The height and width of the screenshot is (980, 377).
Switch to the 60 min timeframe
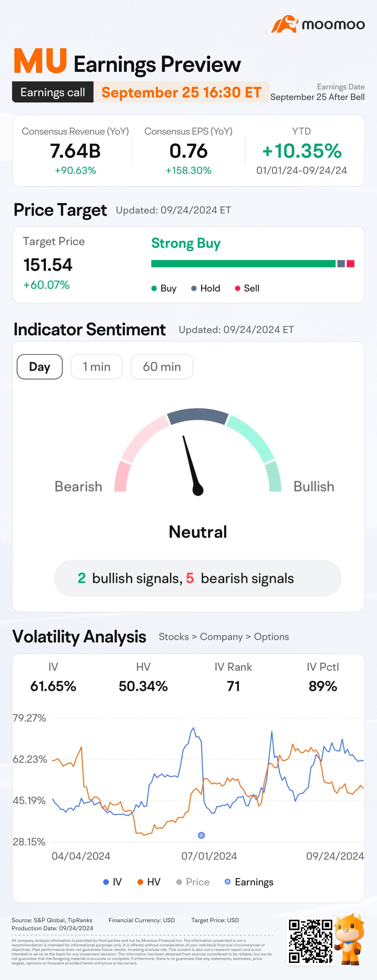click(162, 367)
